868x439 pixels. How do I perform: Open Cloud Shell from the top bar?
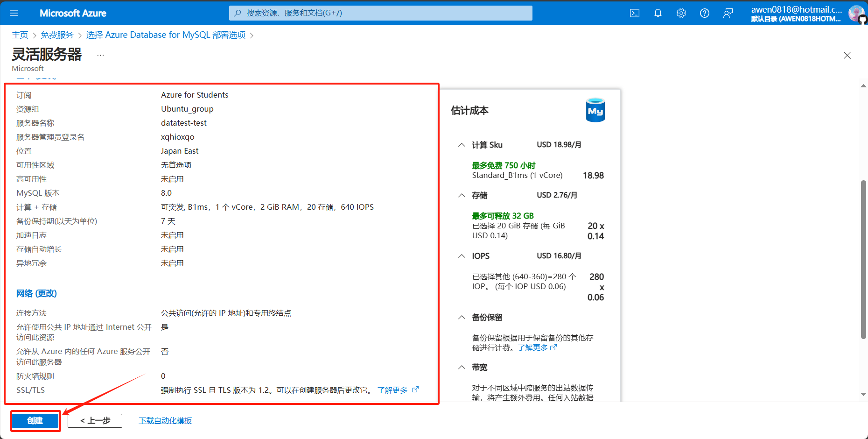point(635,13)
